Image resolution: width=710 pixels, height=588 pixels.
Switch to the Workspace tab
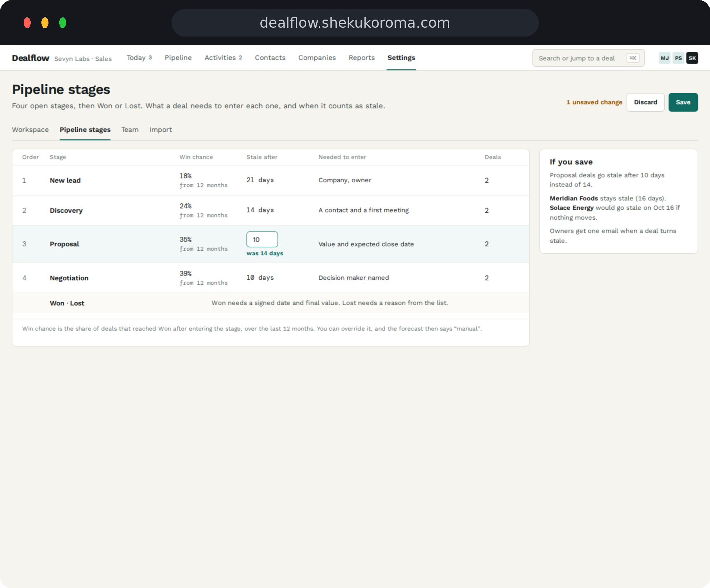(30, 130)
